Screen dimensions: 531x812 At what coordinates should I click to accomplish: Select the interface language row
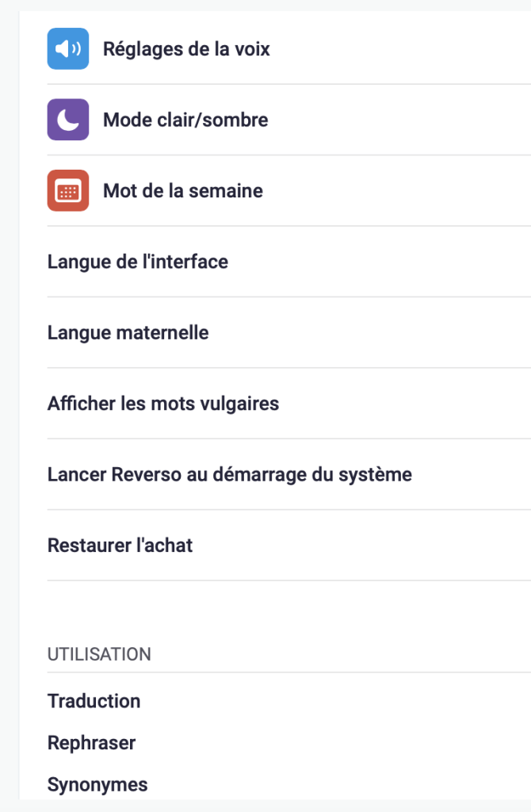point(138,262)
